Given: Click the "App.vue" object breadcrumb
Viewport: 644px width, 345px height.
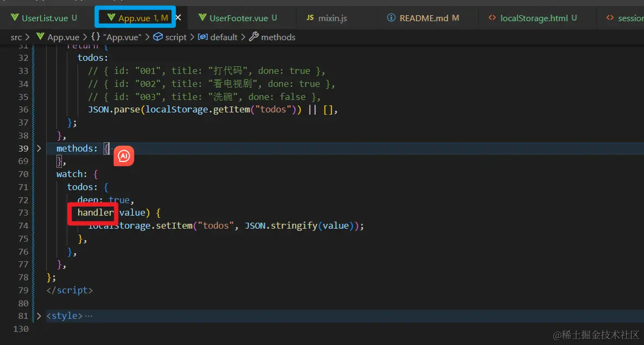Looking at the screenshot, I should [123, 37].
